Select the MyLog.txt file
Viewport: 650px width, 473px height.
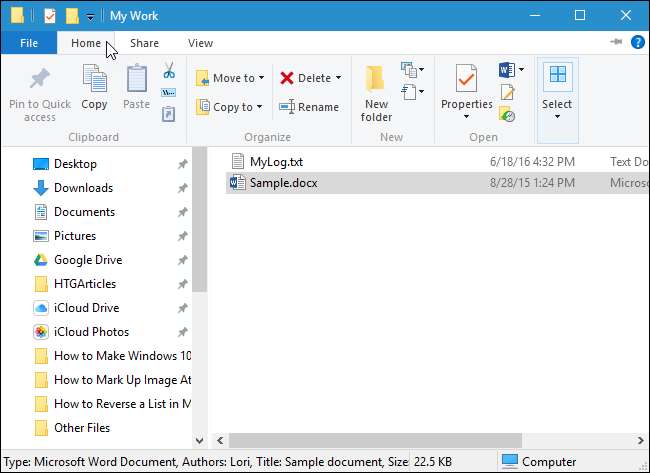(x=276, y=162)
